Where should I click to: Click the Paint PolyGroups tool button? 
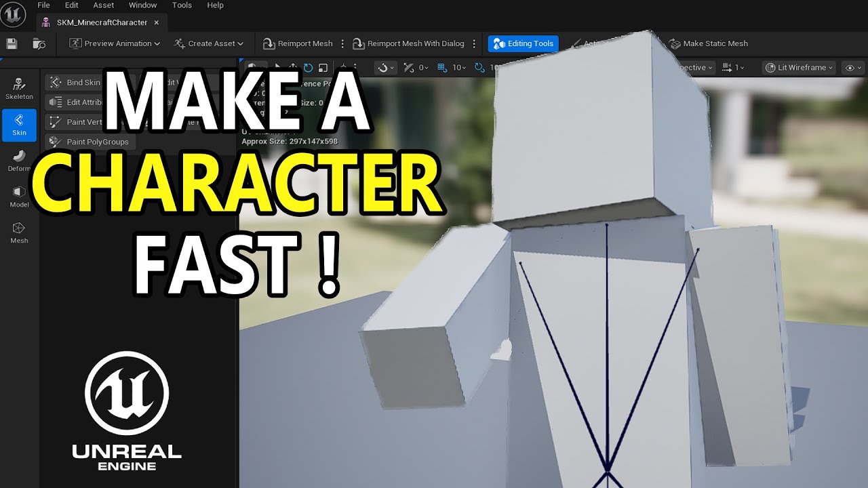click(x=90, y=142)
